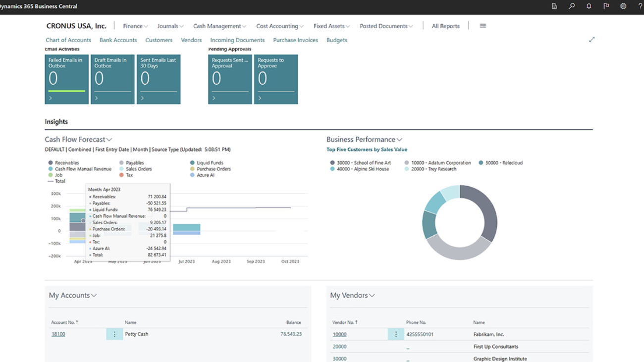Open row options for Petty Cash
This screenshot has height=362, width=644.
[114, 334]
